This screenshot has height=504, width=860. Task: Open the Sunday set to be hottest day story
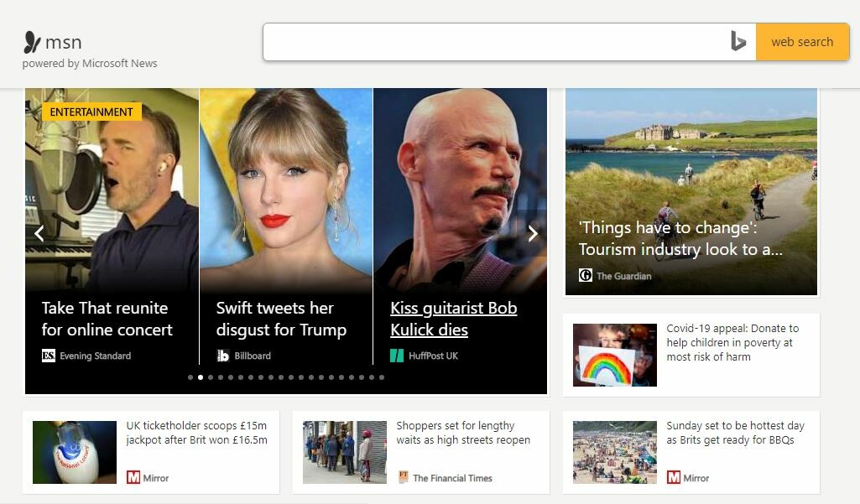pos(736,433)
